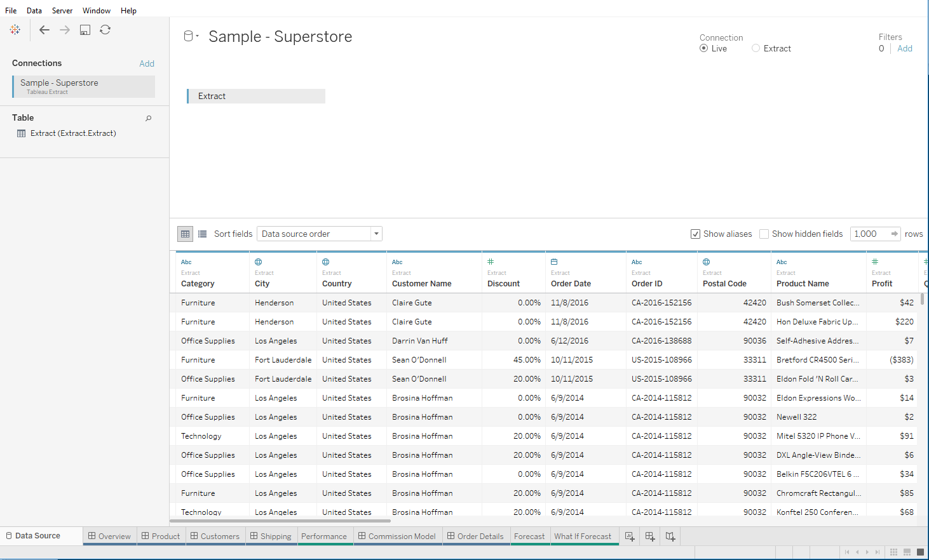Click the Tableau start page icon
The width and height of the screenshot is (929, 560).
tap(15, 29)
